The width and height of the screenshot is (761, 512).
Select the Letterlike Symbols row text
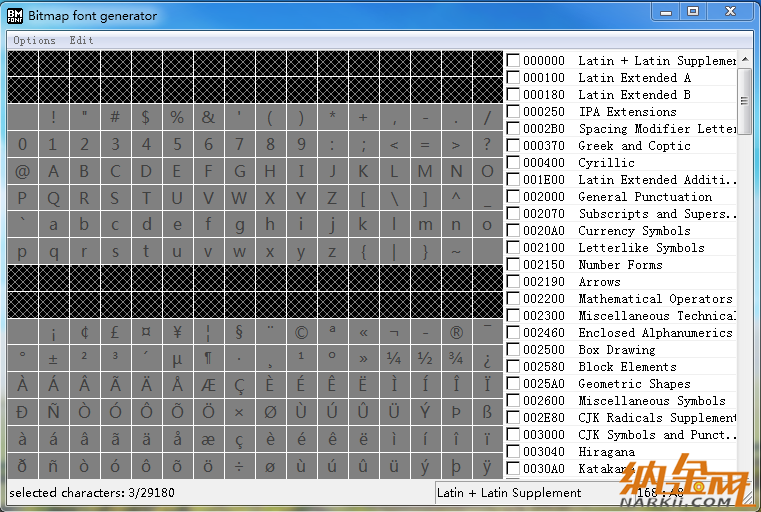(x=641, y=248)
